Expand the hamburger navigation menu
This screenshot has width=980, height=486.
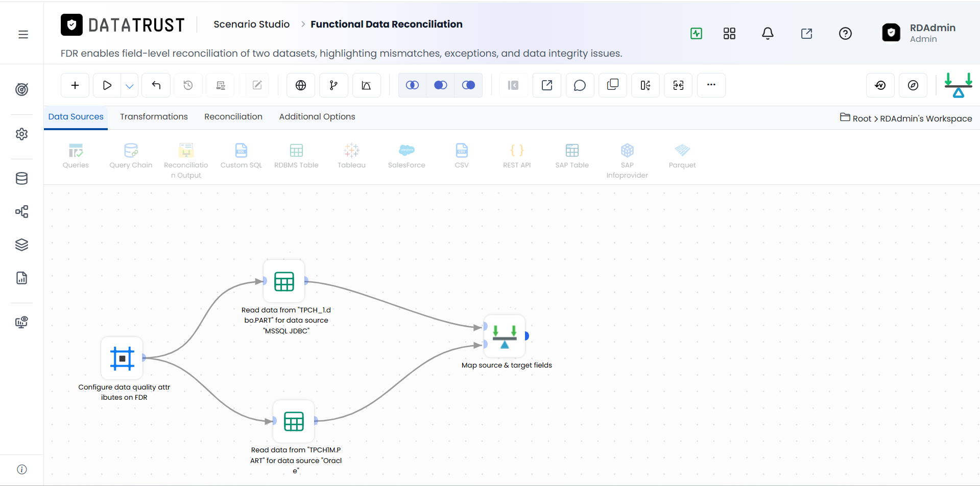click(x=23, y=34)
